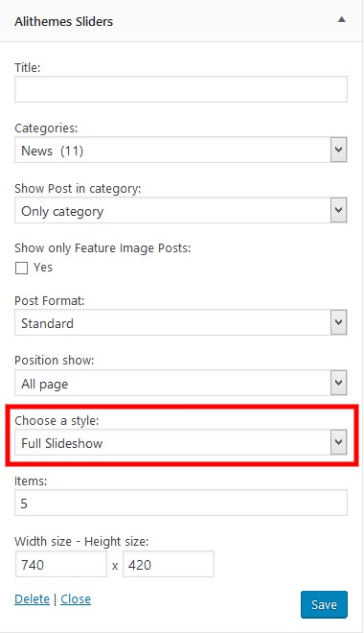Image resolution: width=364 pixels, height=633 pixels.
Task: Open Position show dropdown showing All page
Action: click(181, 383)
